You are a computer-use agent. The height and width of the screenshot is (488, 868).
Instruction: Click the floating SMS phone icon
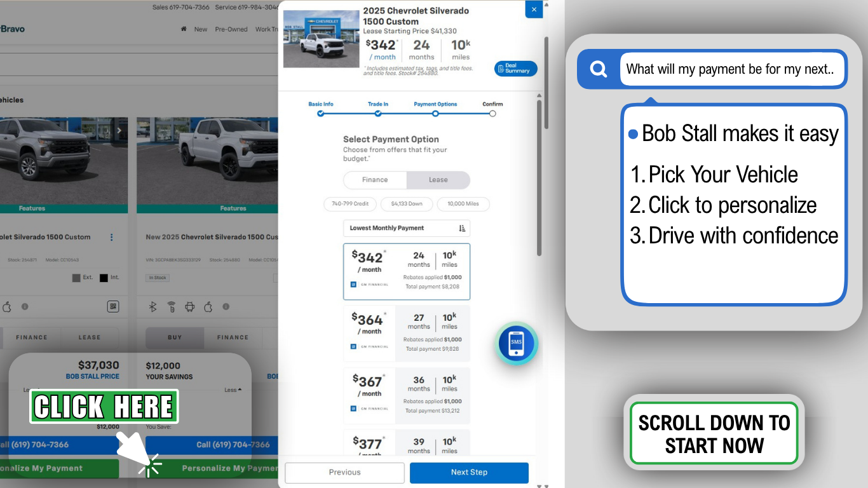tap(516, 343)
